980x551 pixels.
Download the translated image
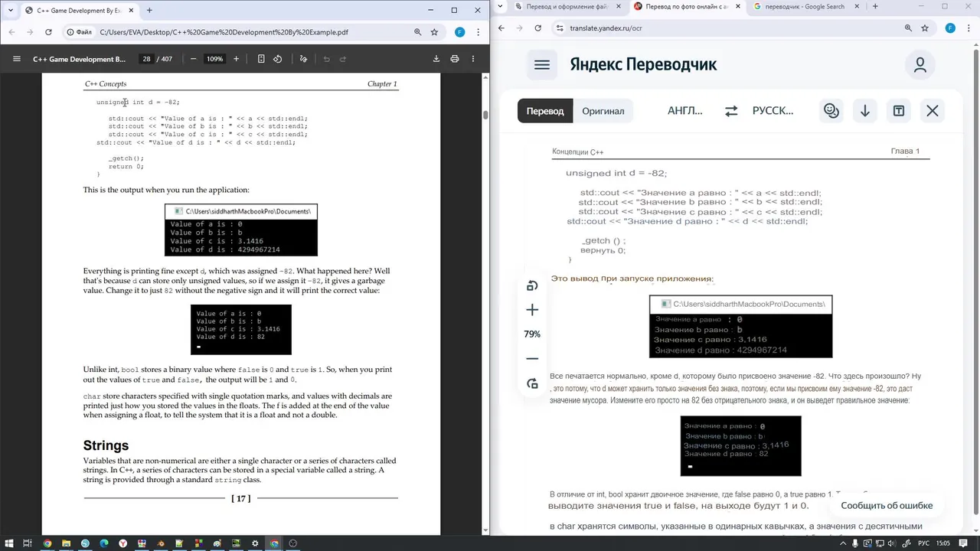pyautogui.click(x=865, y=111)
